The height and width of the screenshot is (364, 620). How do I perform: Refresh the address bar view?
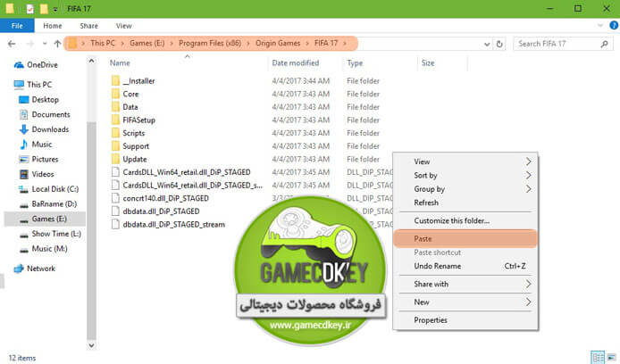click(499, 44)
